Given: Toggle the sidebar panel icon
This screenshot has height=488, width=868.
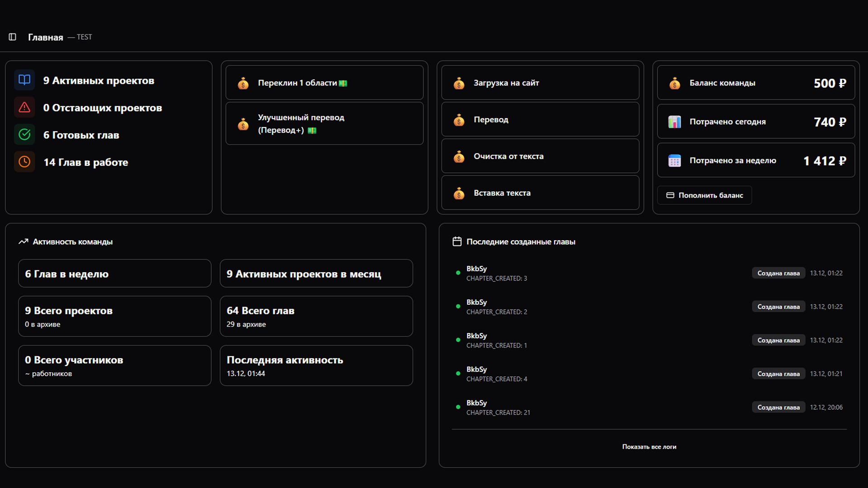Looking at the screenshot, I should pos(12,37).
